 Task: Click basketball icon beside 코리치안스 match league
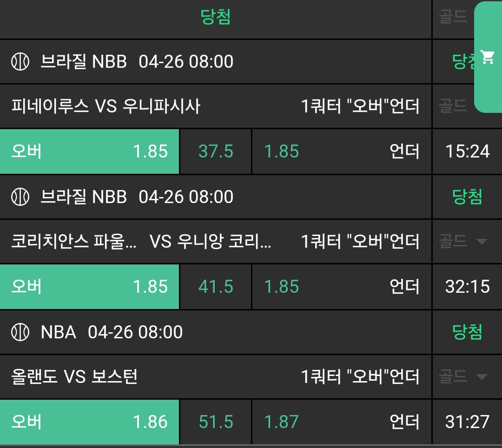click(20, 197)
